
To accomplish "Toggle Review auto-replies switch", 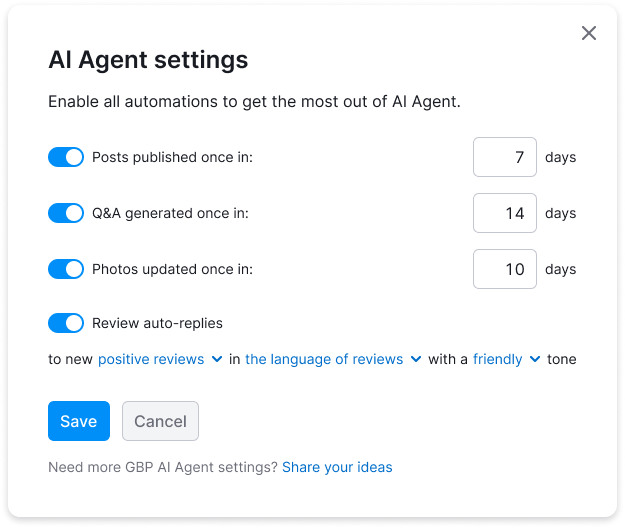I will tap(66, 323).
